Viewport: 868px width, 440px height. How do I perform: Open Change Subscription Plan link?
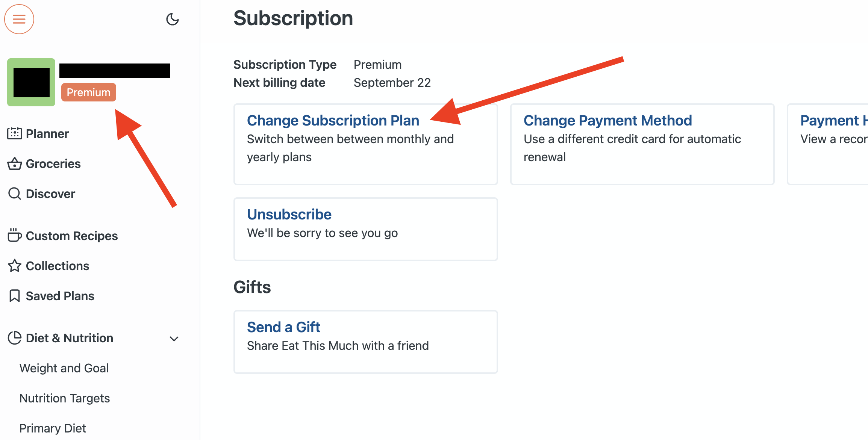pos(333,121)
